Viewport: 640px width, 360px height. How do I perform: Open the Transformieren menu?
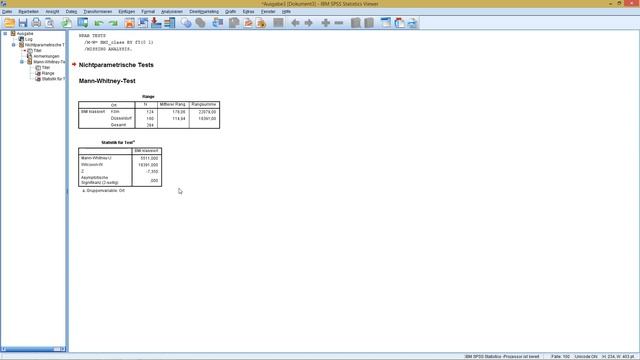coord(98,11)
